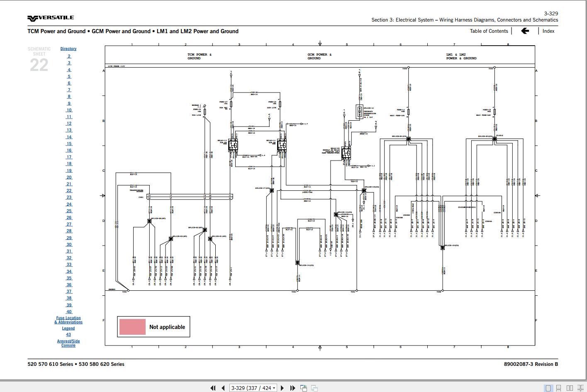Open schematic sheet 6
587x392 pixels.
pyautogui.click(x=69, y=83)
